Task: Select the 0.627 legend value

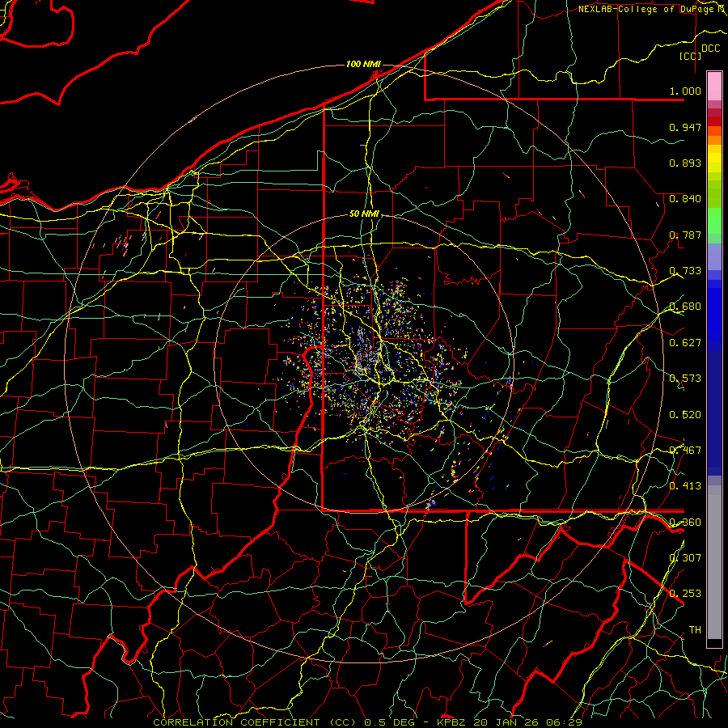Action: tap(685, 343)
